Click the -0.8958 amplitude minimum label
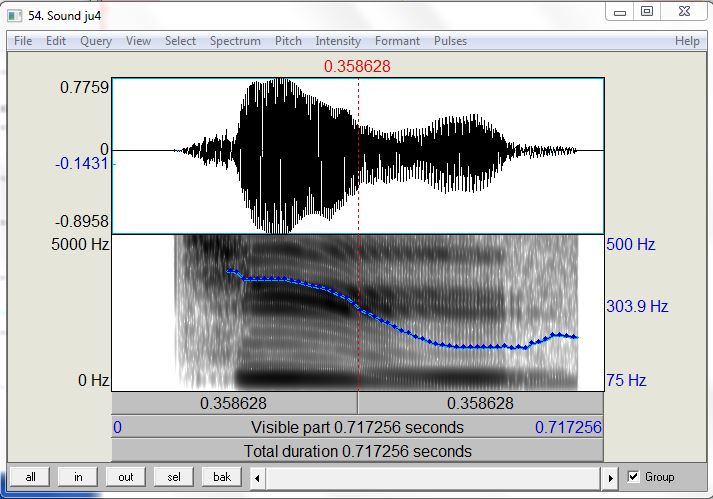The width and height of the screenshot is (713, 499). (x=82, y=221)
